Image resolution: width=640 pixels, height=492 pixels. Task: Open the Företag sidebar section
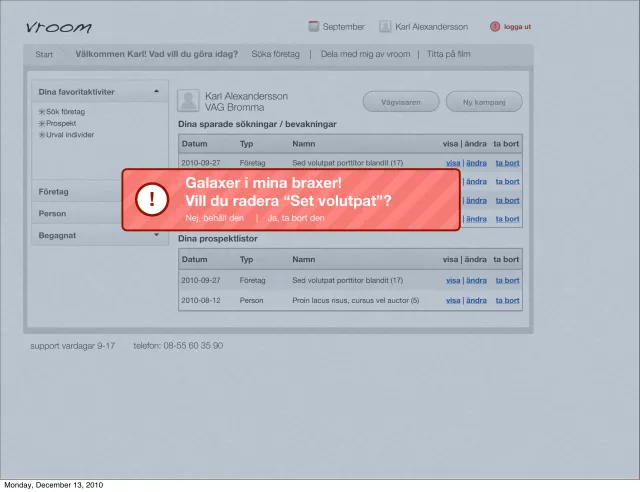[78, 191]
